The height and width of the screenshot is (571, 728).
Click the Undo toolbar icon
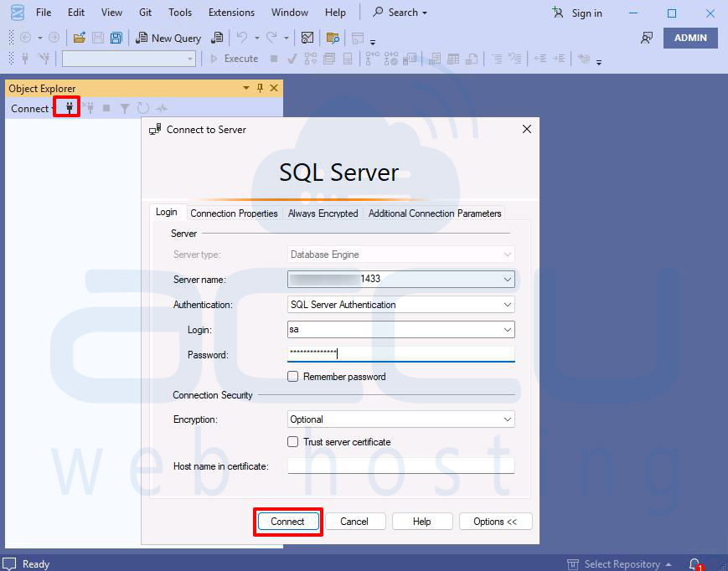tap(241, 38)
